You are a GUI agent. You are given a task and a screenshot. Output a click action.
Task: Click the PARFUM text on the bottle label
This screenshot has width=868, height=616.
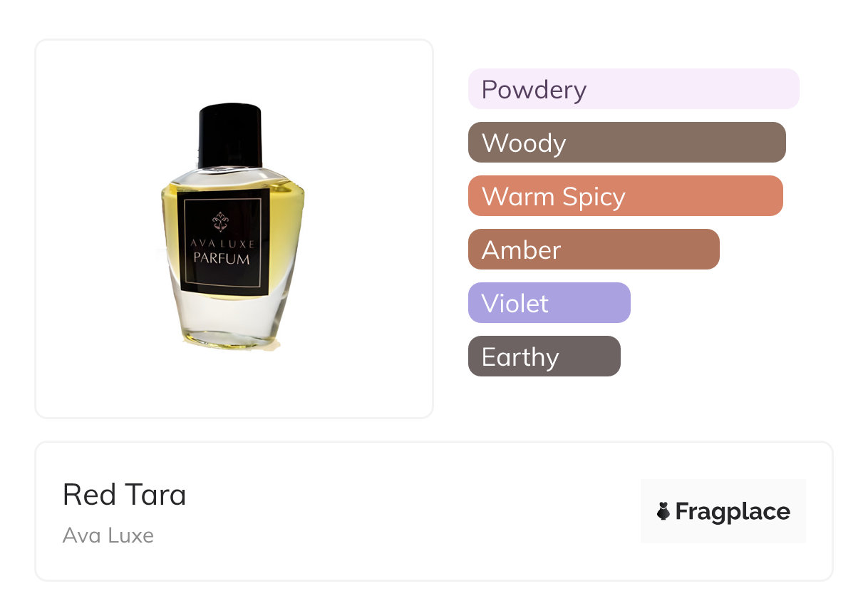(x=221, y=258)
